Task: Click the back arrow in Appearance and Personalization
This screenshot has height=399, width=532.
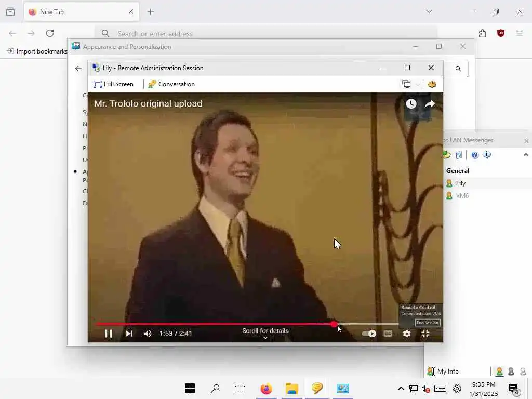Action: (78, 69)
